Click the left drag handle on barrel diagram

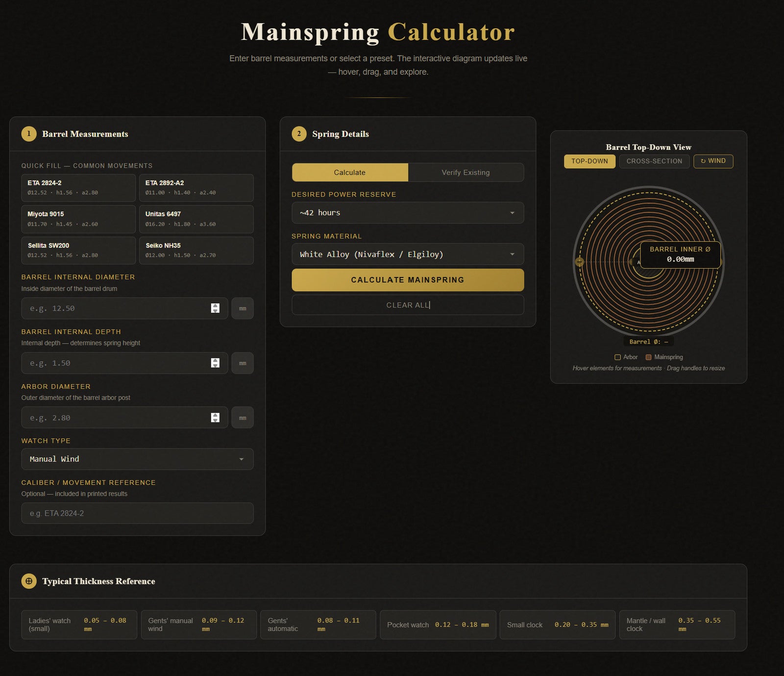tap(579, 262)
